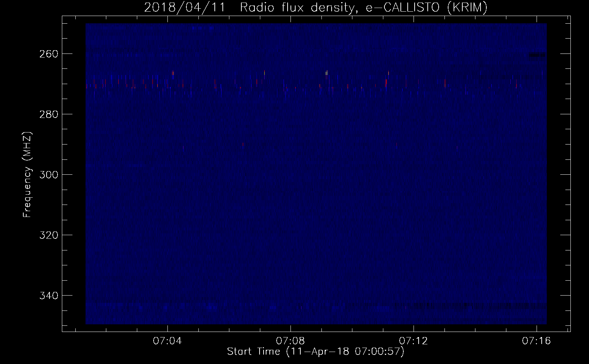Select the Frequency (MHZ) axis label
Image resolution: width=589 pixels, height=364 pixels.
[27, 174]
